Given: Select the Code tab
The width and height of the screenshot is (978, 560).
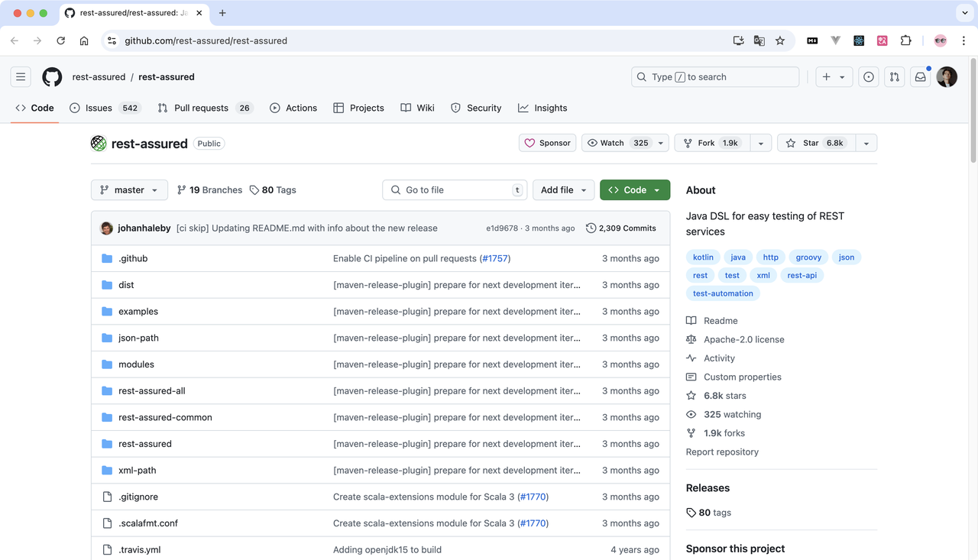Looking at the screenshot, I should 34,108.
